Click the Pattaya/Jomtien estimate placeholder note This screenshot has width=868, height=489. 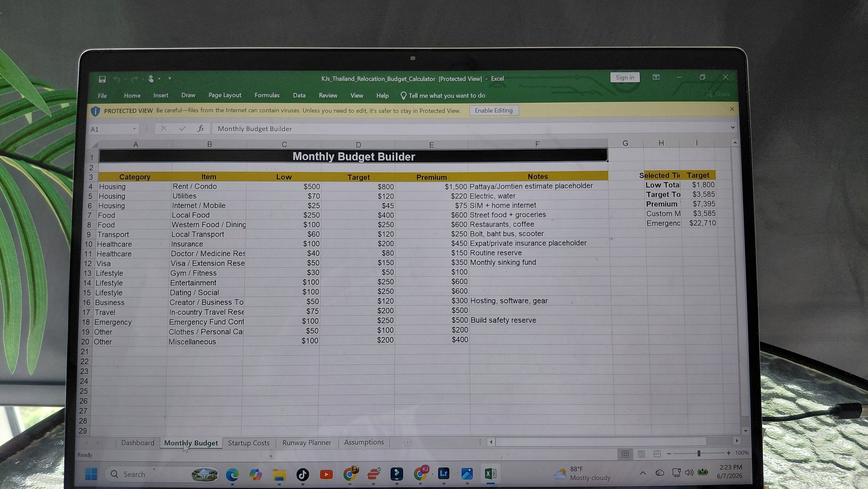pos(531,186)
